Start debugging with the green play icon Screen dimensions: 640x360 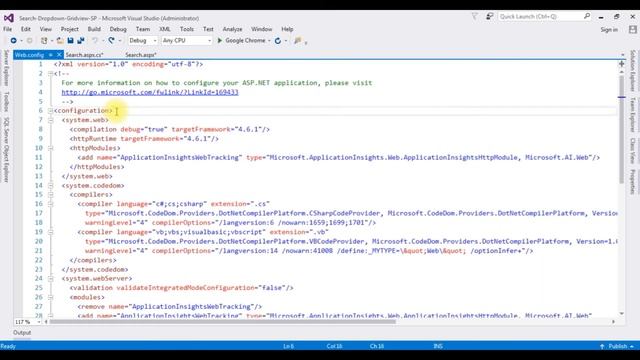pos(220,40)
